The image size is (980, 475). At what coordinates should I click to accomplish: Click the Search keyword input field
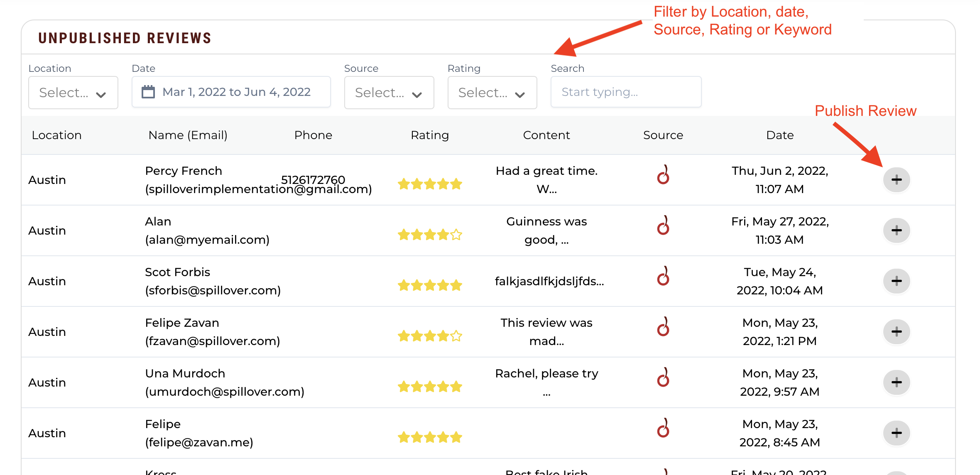pos(626,92)
